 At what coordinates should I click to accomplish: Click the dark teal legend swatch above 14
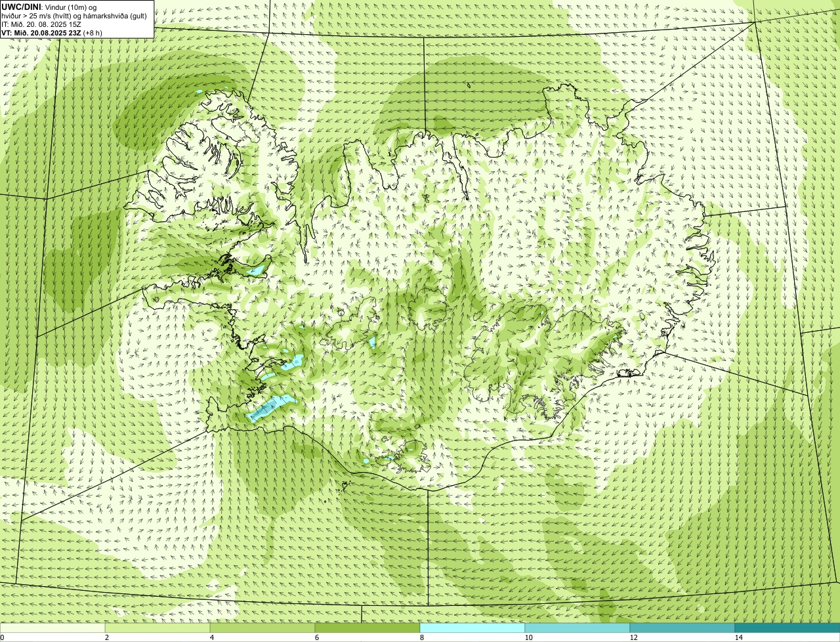pos(787,628)
